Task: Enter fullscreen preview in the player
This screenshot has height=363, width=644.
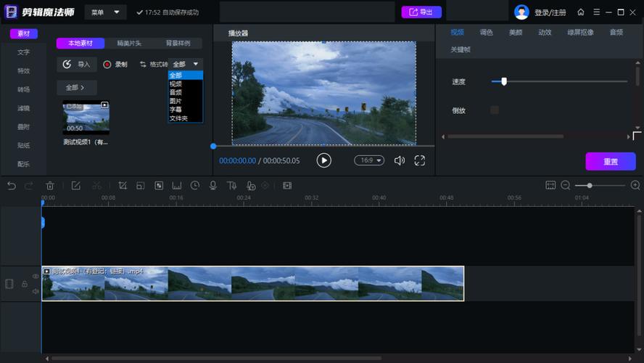Action: 420,160
